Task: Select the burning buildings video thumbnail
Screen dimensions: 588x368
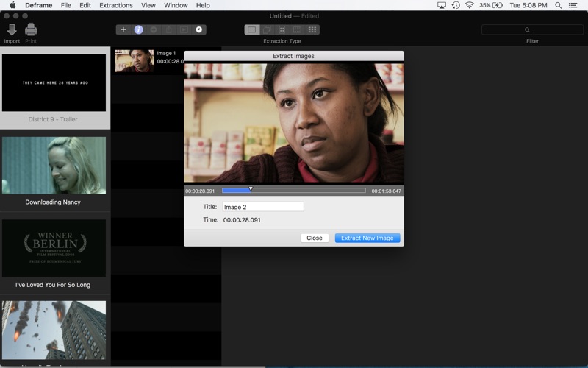Action: point(54,330)
